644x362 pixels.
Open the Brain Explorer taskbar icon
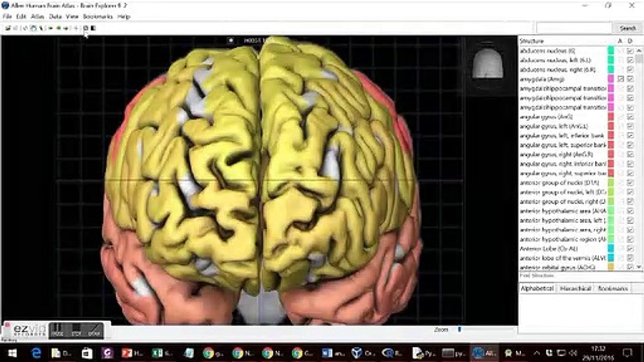pyautogui.click(x=484, y=353)
